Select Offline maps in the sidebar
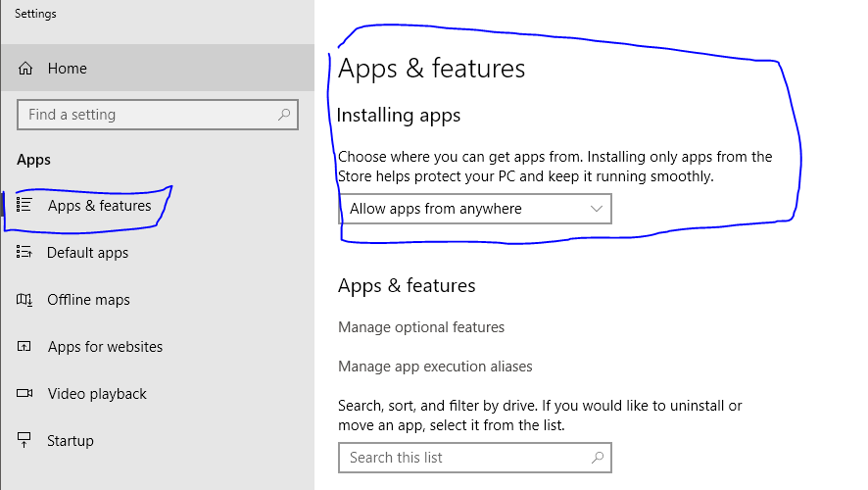868x490 pixels. coord(88,300)
